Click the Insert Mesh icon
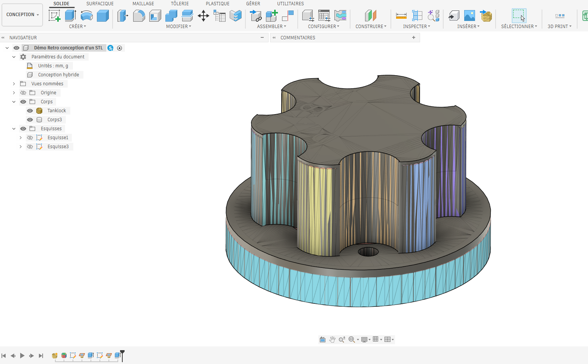Screen dimensions: 588x364 click(x=486, y=16)
